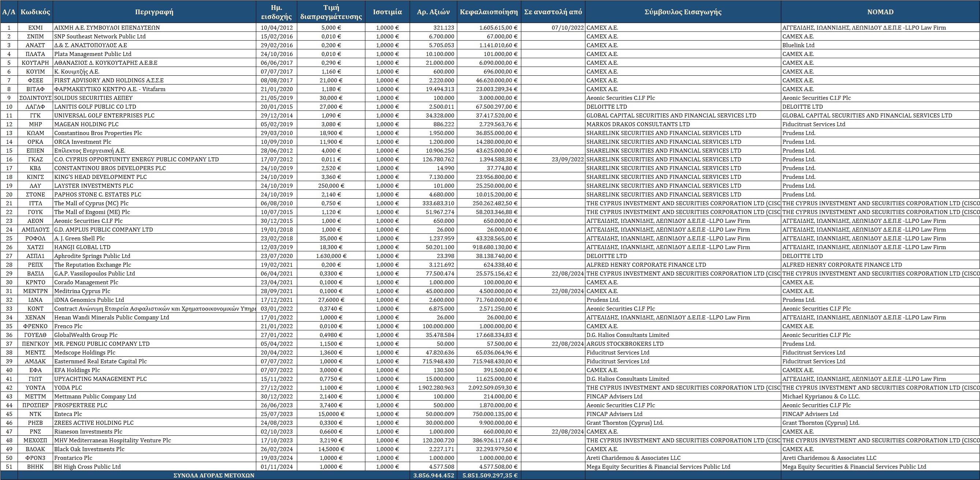Click the Περιγραφή column header
The width and height of the screenshot is (980, 480).
tap(154, 12)
